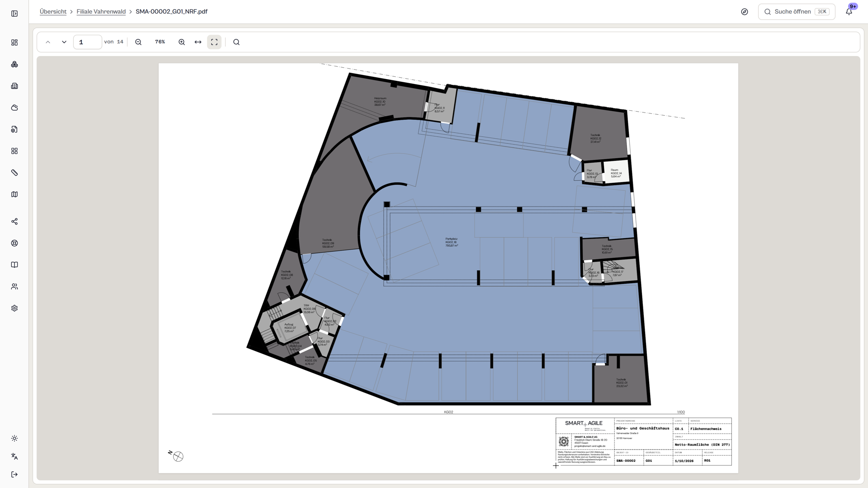
Task: Open the Suche öffnen search box
Action: pyautogui.click(x=797, y=12)
